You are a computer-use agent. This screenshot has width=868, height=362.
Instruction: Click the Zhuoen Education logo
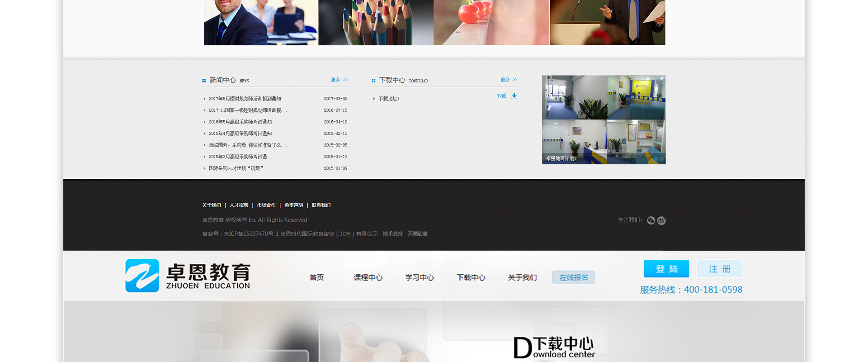[188, 276]
